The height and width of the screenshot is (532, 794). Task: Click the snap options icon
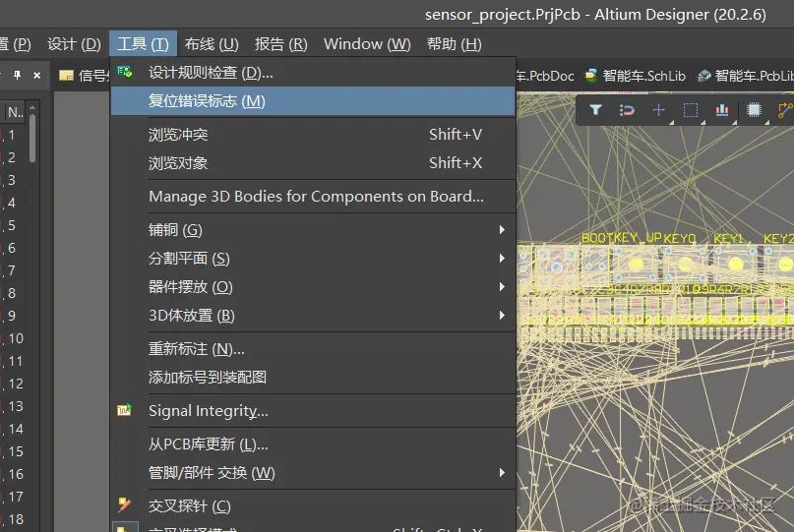click(x=627, y=110)
